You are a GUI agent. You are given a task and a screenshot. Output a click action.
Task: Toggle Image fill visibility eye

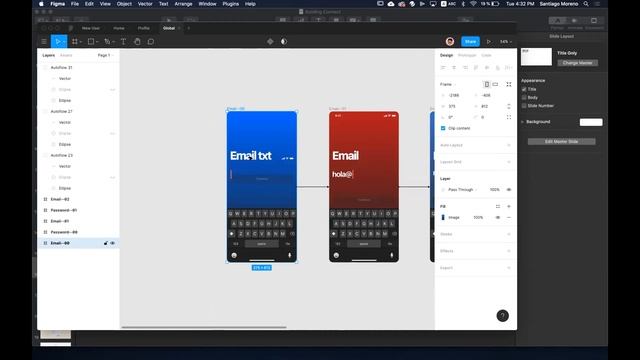[x=498, y=218]
